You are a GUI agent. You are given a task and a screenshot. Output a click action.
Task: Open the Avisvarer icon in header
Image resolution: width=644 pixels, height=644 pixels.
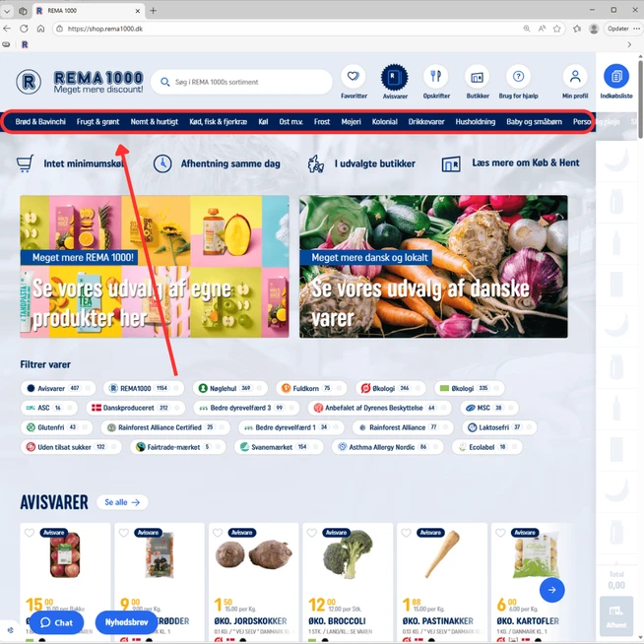click(395, 77)
